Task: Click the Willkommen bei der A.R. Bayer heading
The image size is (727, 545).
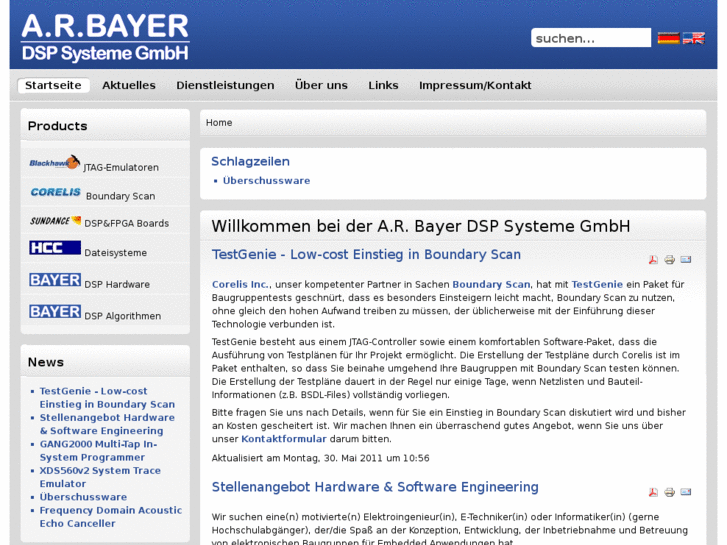Action: click(x=421, y=226)
